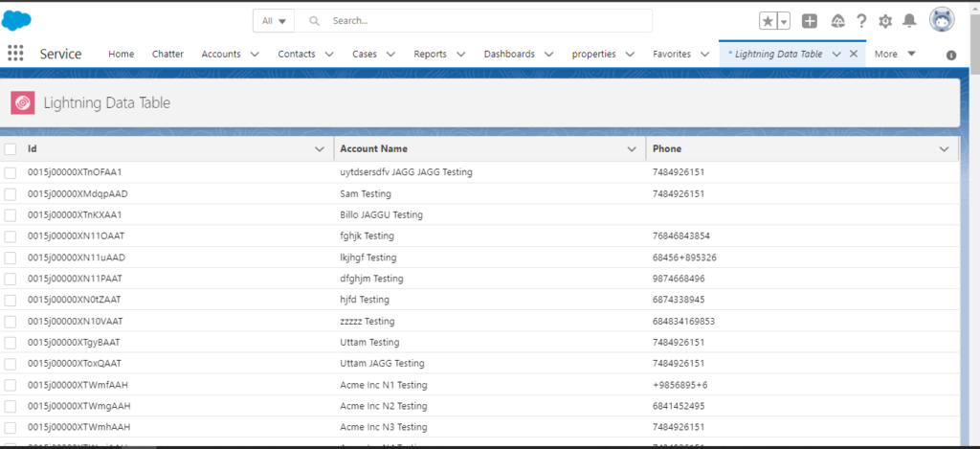Open the properties tab

click(x=593, y=54)
